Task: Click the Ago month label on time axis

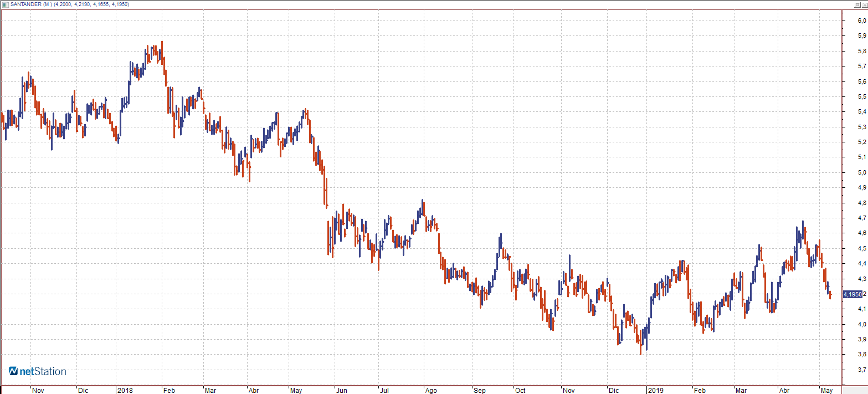Action: tap(432, 391)
